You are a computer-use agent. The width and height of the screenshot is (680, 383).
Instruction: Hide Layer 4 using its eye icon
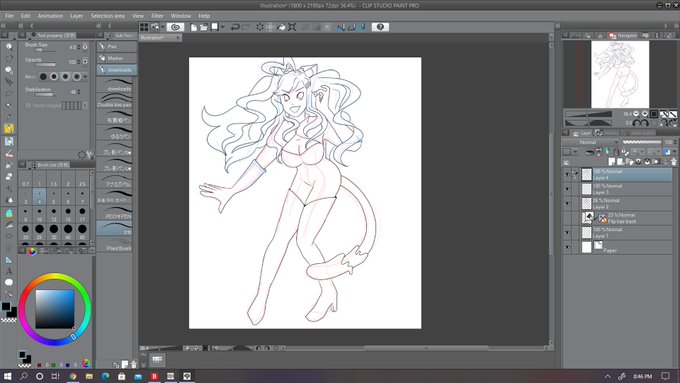pyautogui.click(x=567, y=174)
